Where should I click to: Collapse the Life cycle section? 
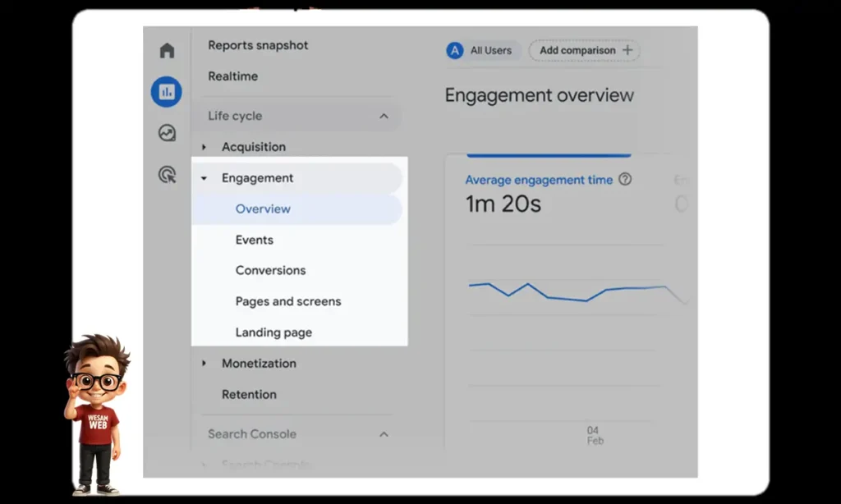(384, 116)
